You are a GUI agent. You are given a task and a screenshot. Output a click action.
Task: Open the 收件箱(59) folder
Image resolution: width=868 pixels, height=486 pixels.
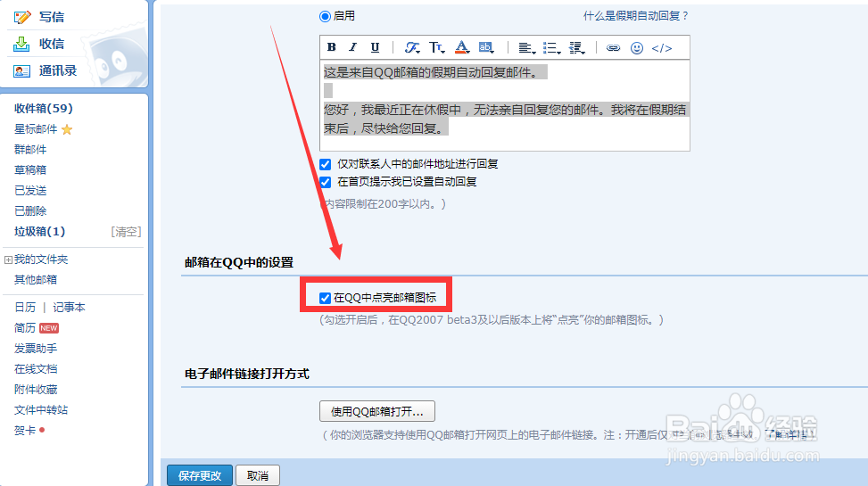[43, 109]
